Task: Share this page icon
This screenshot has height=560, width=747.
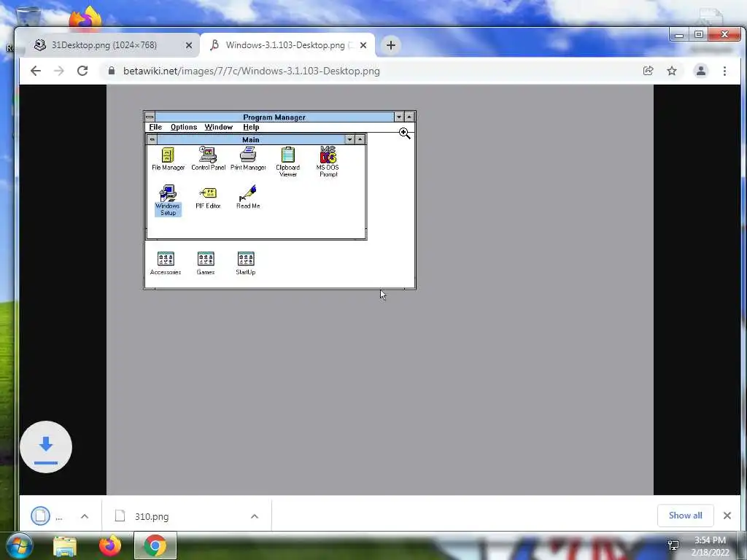Action: 648,71
